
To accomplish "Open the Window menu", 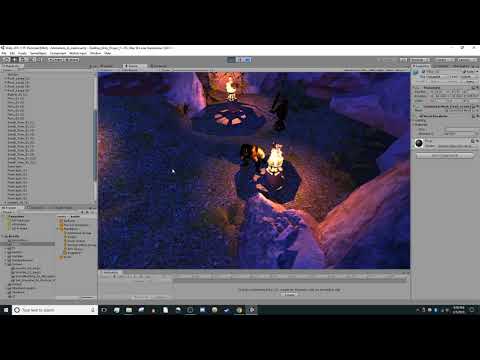I will point(95,53).
